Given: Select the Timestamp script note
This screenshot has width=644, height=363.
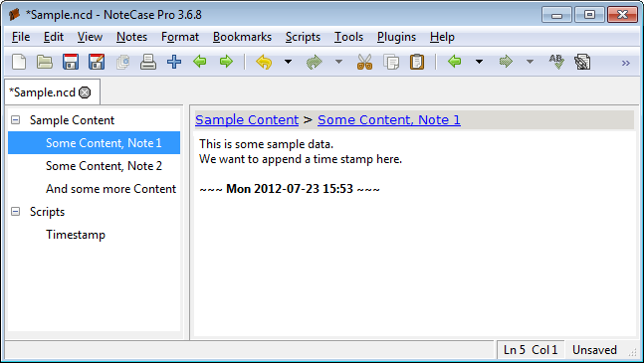Looking at the screenshot, I should (x=76, y=235).
